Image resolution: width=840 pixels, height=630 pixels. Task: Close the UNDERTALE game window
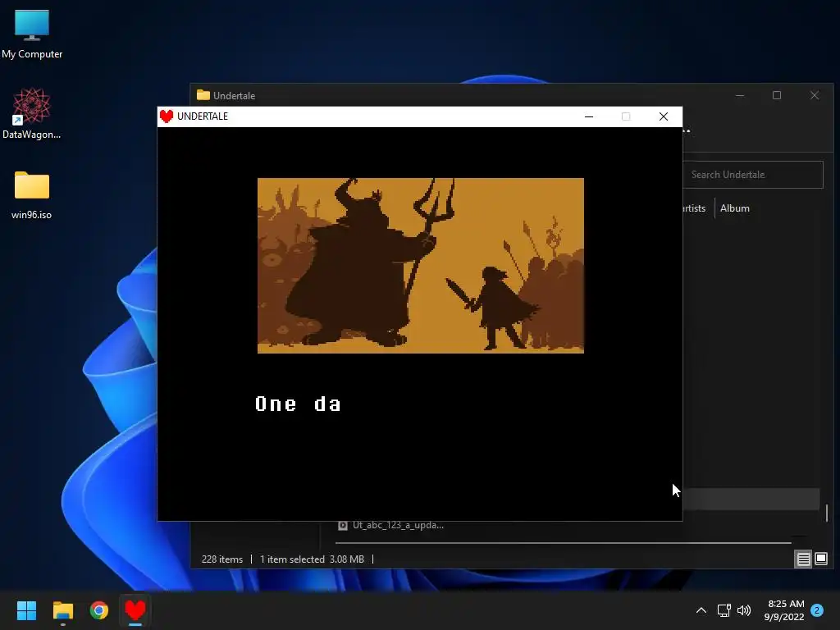click(x=663, y=116)
